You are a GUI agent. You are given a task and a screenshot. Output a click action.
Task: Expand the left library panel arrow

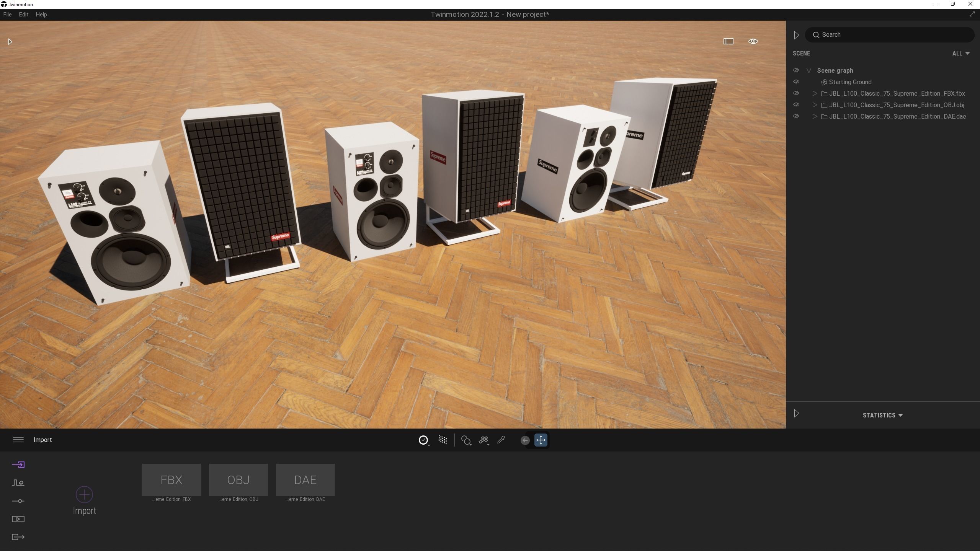click(10, 42)
